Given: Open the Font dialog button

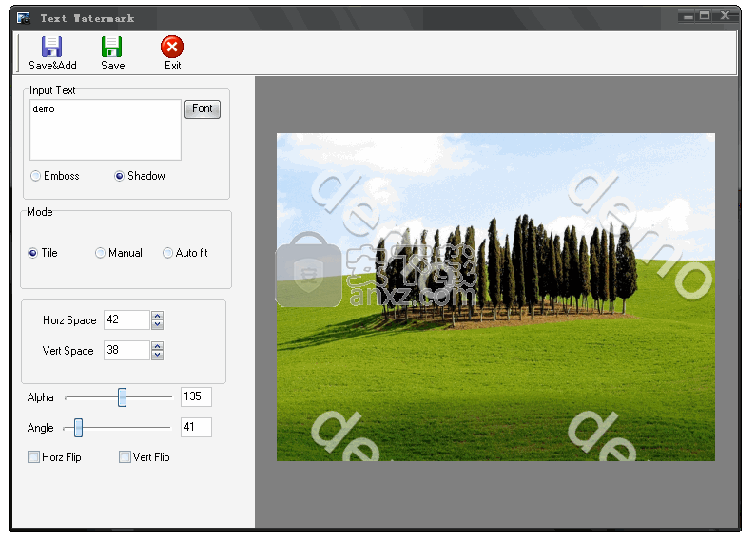Looking at the screenshot, I should point(203,109).
